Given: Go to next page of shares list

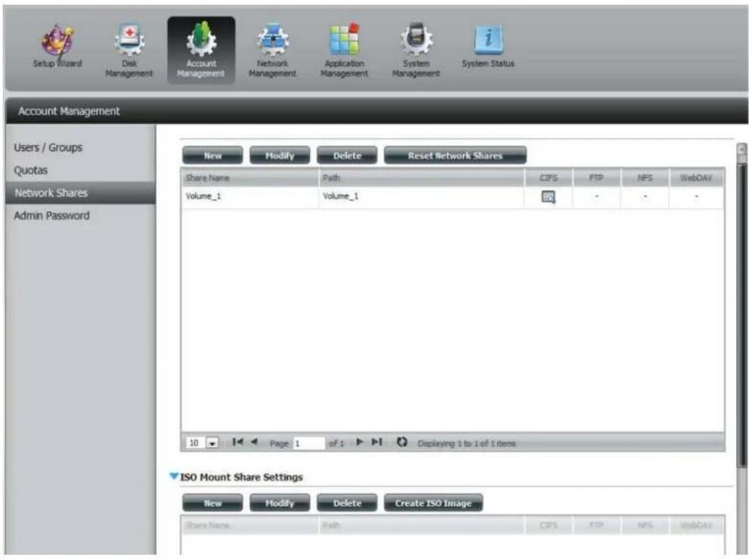Looking at the screenshot, I should [360, 442].
